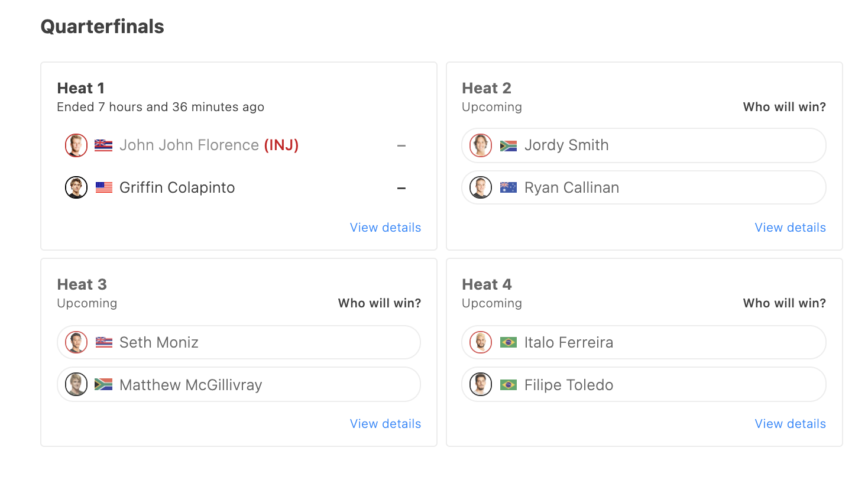Viewport: 868px width, 480px height.
Task: Open View details for Heat 3
Action: (x=386, y=424)
